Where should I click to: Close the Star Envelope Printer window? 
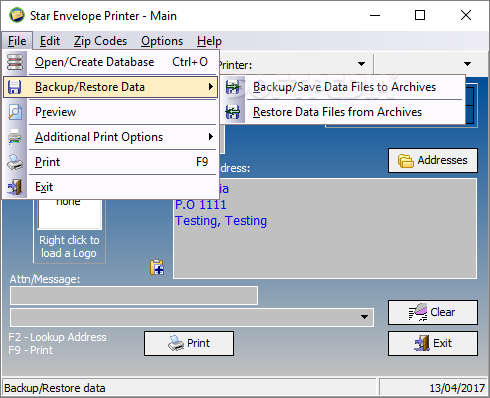click(466, 15)
